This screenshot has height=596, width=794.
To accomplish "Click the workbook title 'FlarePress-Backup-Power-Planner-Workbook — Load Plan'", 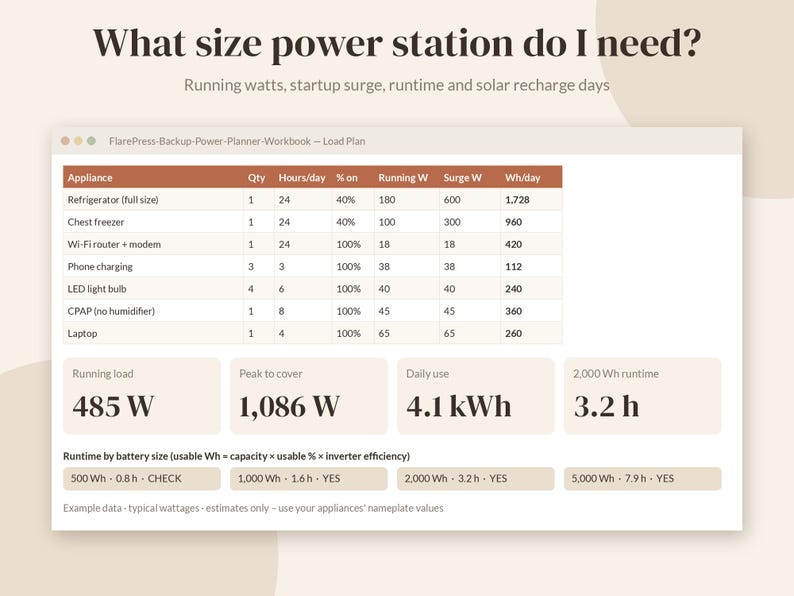I will (237, 141).
